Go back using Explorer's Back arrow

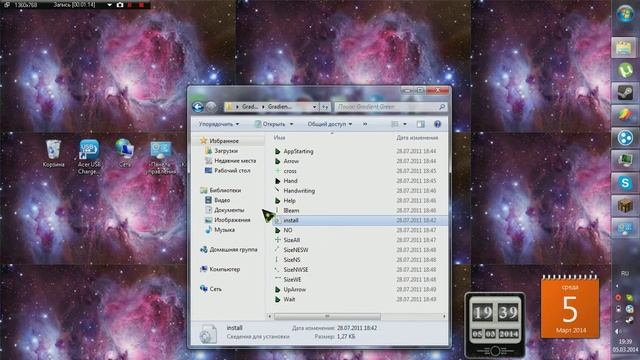(x=198, y=107)
